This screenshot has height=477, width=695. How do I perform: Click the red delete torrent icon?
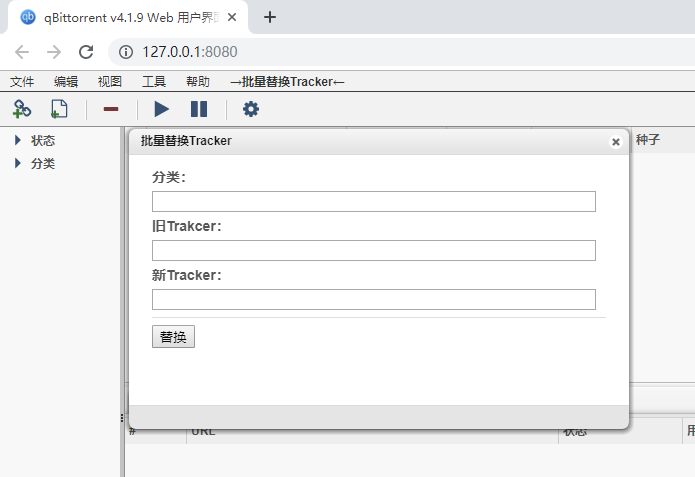point(111,109)
